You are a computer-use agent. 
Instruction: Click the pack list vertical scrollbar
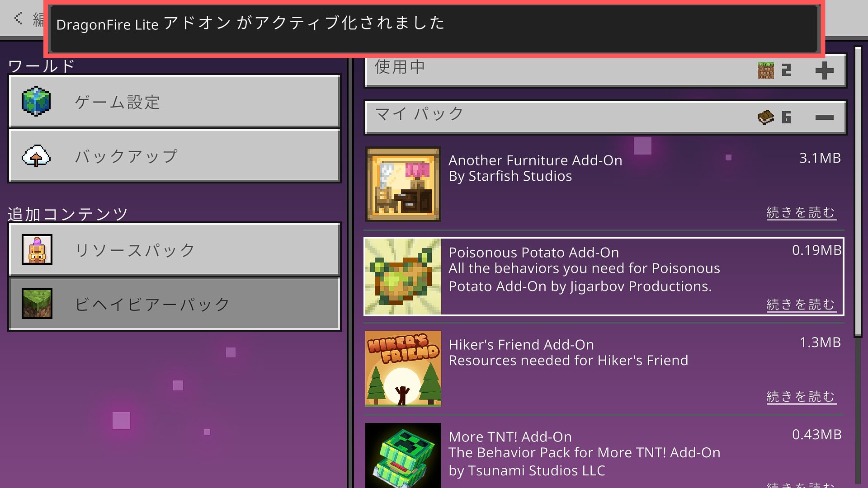point(858,192)
